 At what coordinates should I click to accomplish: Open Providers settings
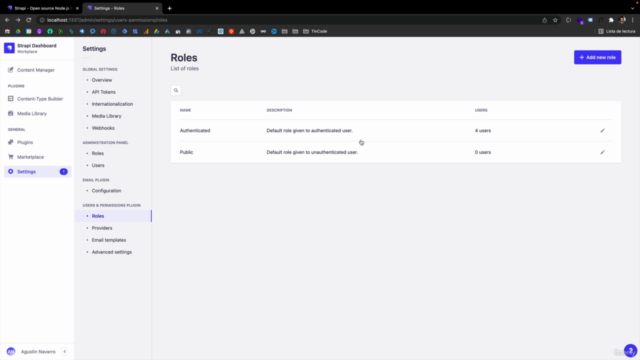tap(102, 228)
